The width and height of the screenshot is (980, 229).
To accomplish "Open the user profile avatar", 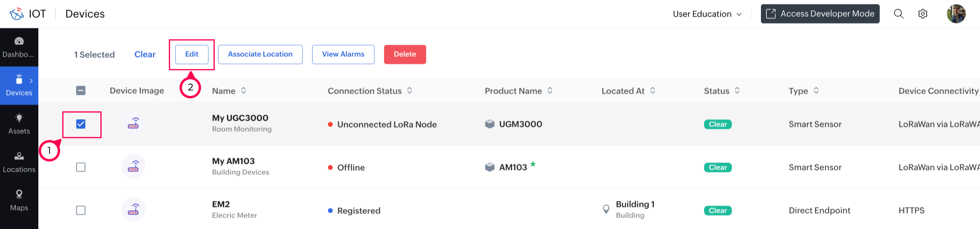I will 956,14.
